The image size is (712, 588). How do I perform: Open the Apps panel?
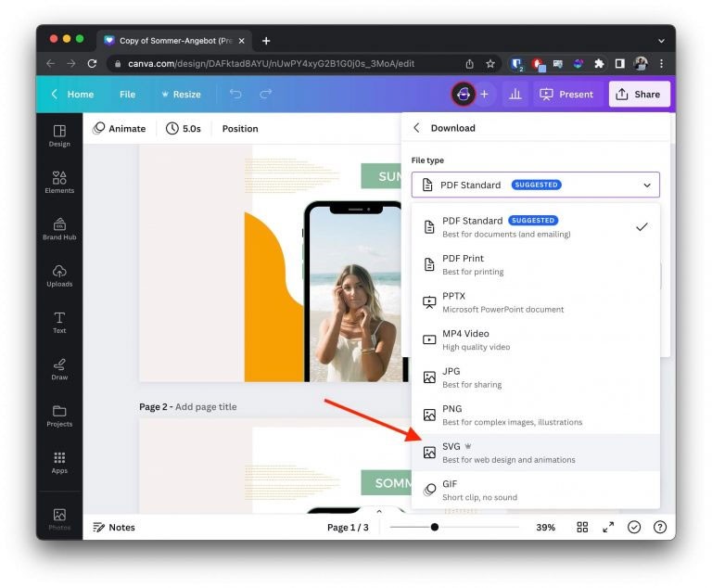(59, 462)
